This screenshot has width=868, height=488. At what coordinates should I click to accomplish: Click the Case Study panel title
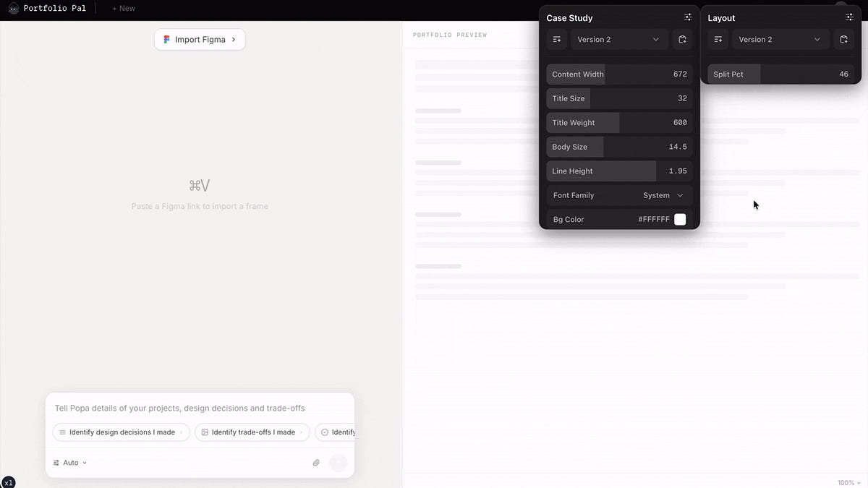point(569,18)
